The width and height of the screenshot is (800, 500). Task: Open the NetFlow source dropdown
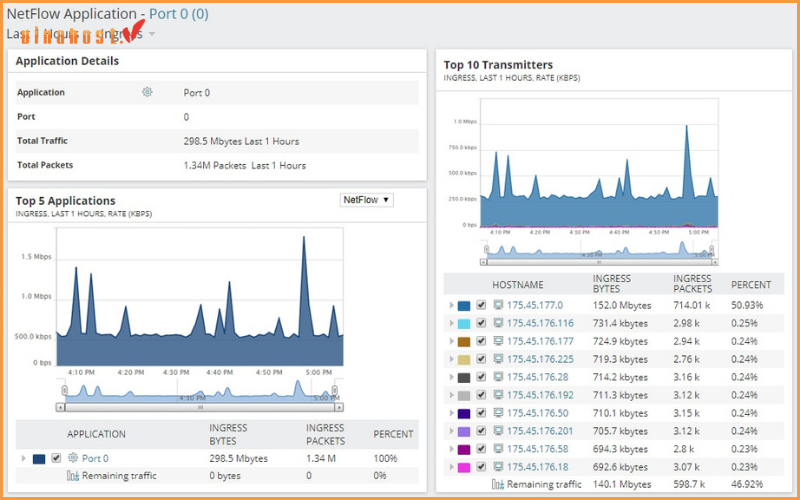[x=367, y=200]
